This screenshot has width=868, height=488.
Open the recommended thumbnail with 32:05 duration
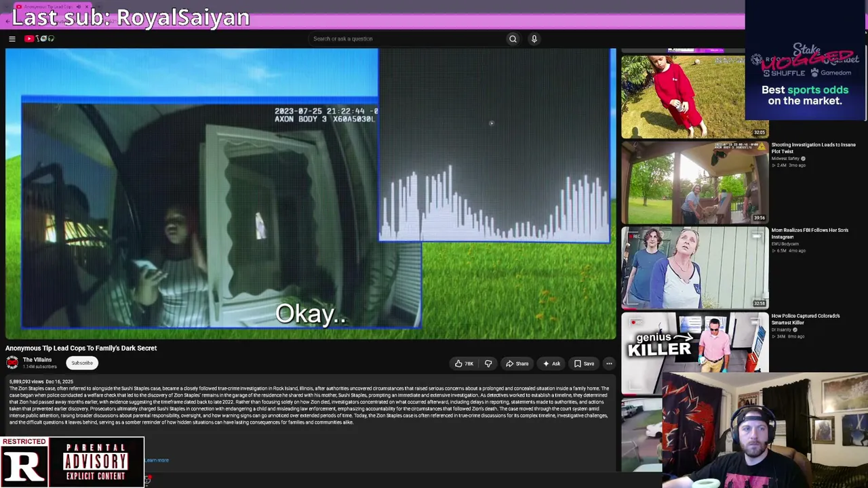pos(694,96)
